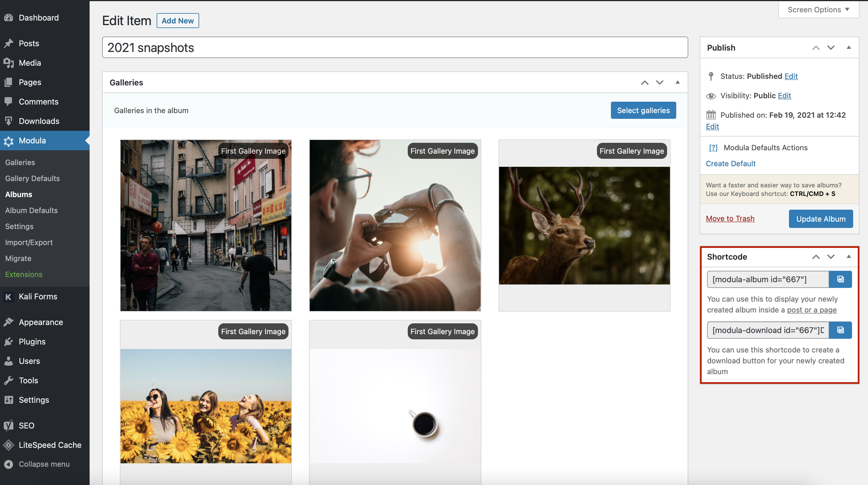Open the Plugins menu

32,341
